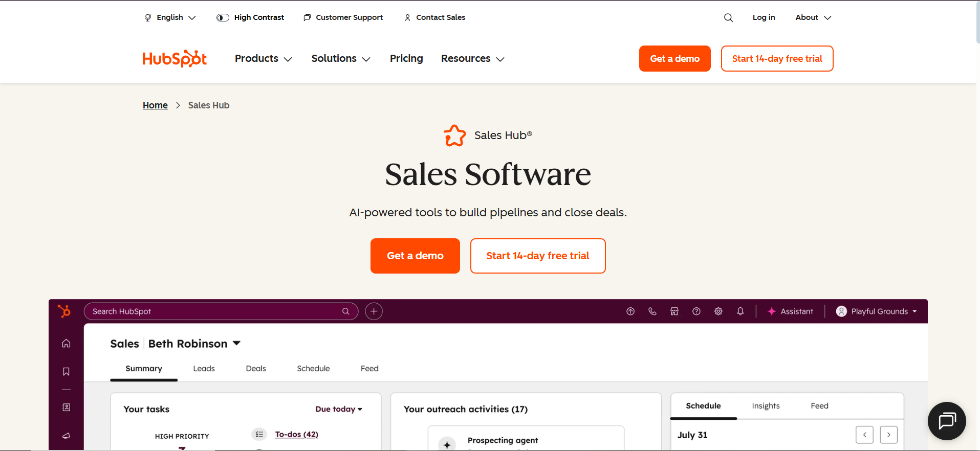Open the Feed tab next to Schedule tab
This screenshot has height=451, width=980.
click(x=369, y=369)
